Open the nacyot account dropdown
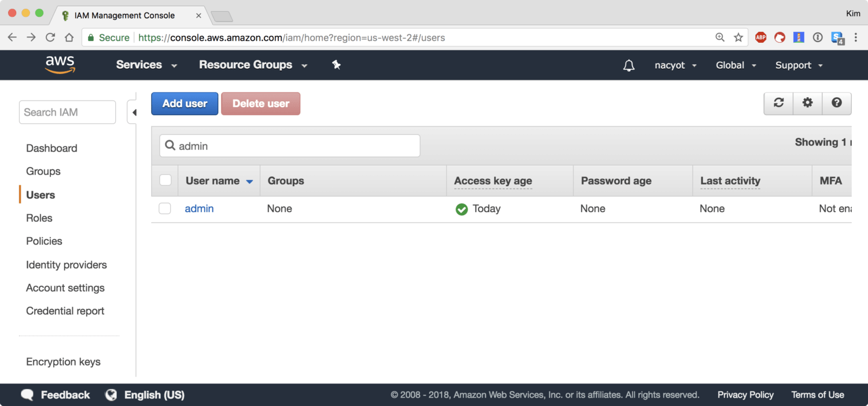 coord(675,65)
